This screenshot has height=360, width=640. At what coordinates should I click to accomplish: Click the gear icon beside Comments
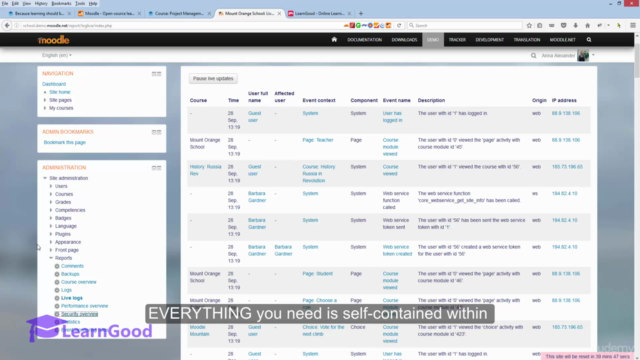[57, 266]
